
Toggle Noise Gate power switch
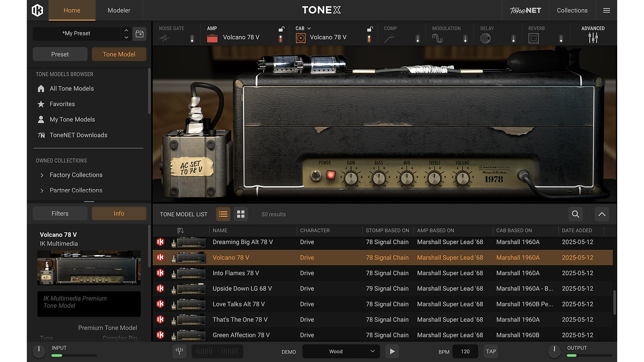[x=192, y=39]
